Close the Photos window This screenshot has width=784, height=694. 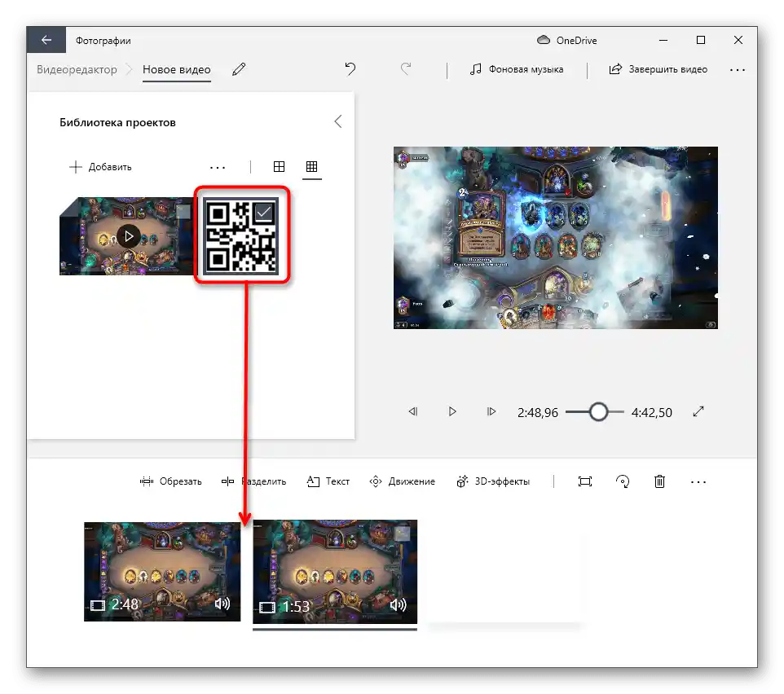click(x=738, y=40)
